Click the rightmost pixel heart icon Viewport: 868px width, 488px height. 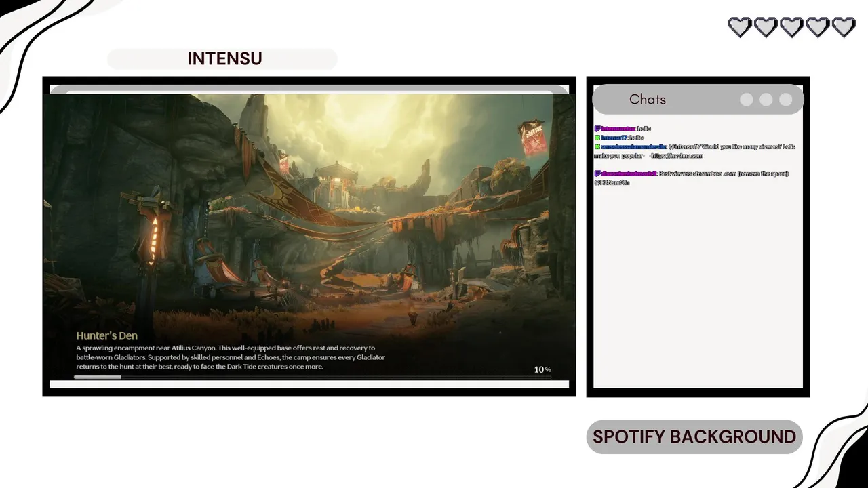[844, 27]
